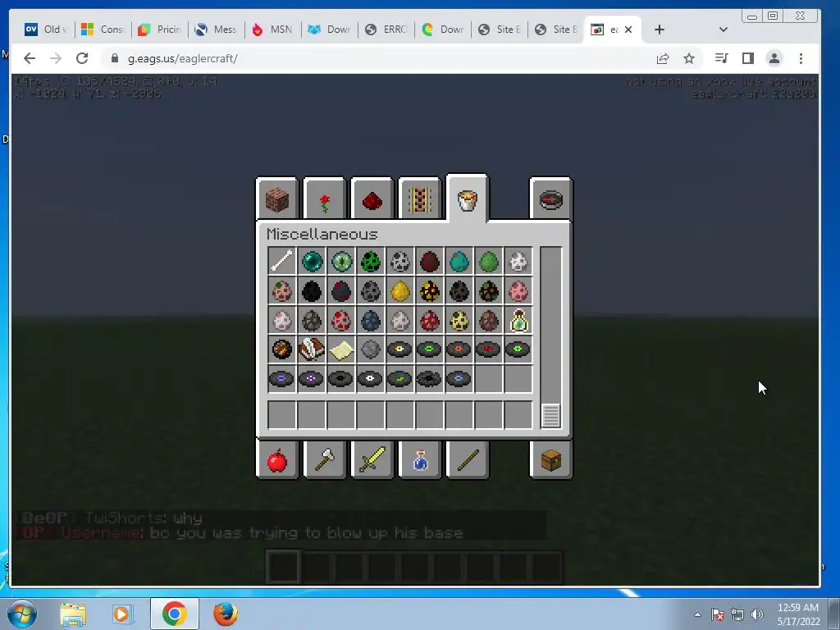Viewport: 840px width, 630px height.
Task: Open the Brewing potion tab
Action: coord(419,459)
